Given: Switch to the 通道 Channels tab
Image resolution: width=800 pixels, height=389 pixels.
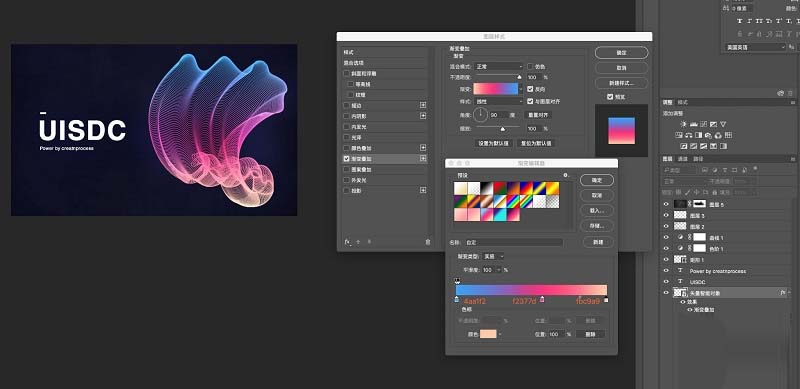Looking at the screenshot, I should click(x=683, y=159).
